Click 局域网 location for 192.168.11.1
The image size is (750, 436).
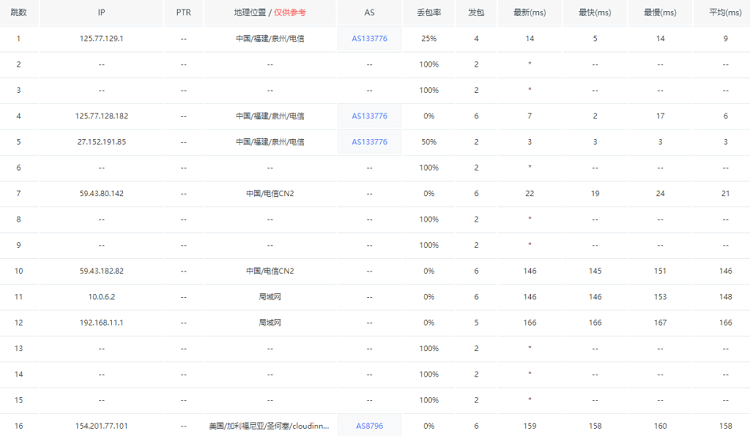[x=270, y=323]
